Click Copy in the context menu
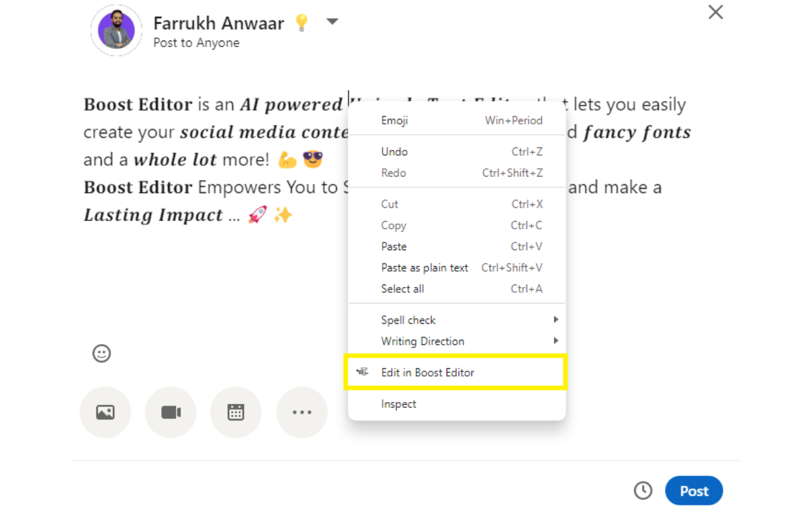The width and height of the screenshot is (812, 508). pos(393,225)
